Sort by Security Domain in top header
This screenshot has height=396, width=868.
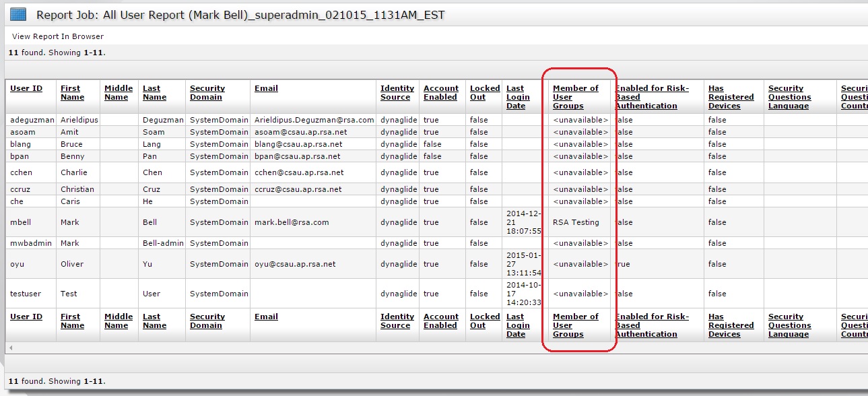point(207,93)
